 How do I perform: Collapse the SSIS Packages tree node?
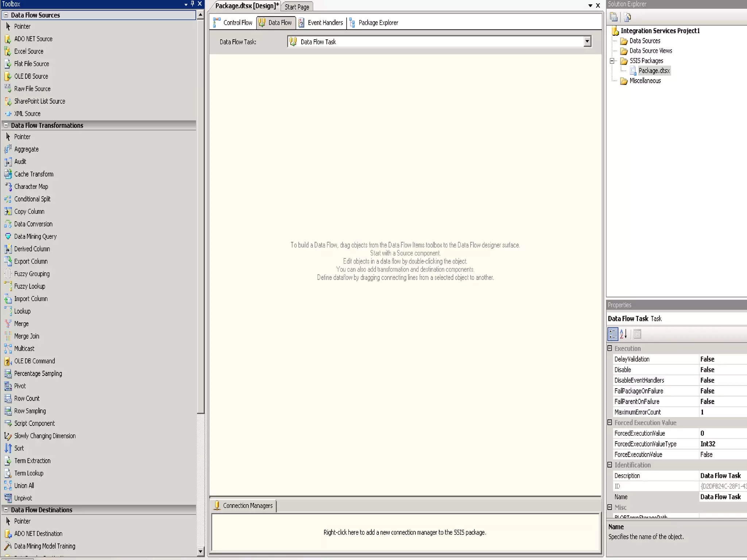612,61
